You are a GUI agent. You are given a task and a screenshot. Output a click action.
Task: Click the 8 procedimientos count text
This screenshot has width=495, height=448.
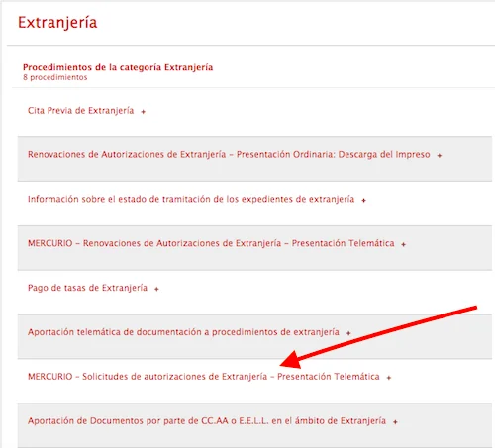[55, 77]
